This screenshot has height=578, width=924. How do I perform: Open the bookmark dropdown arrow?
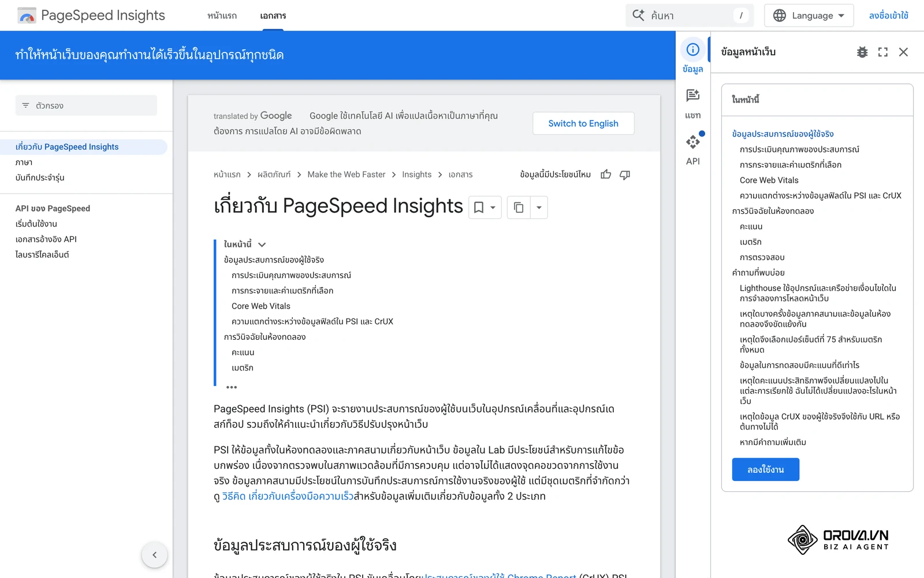(x=493, y=208)
